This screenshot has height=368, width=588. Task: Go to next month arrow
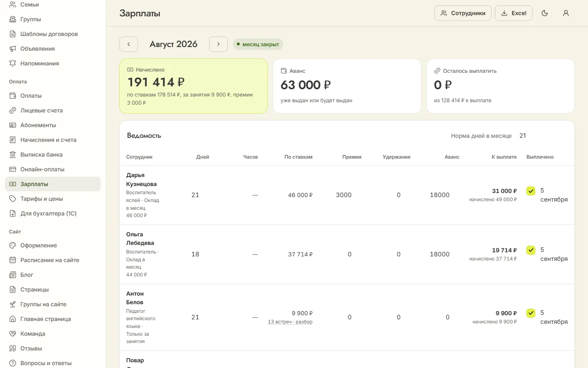point(218,44)
